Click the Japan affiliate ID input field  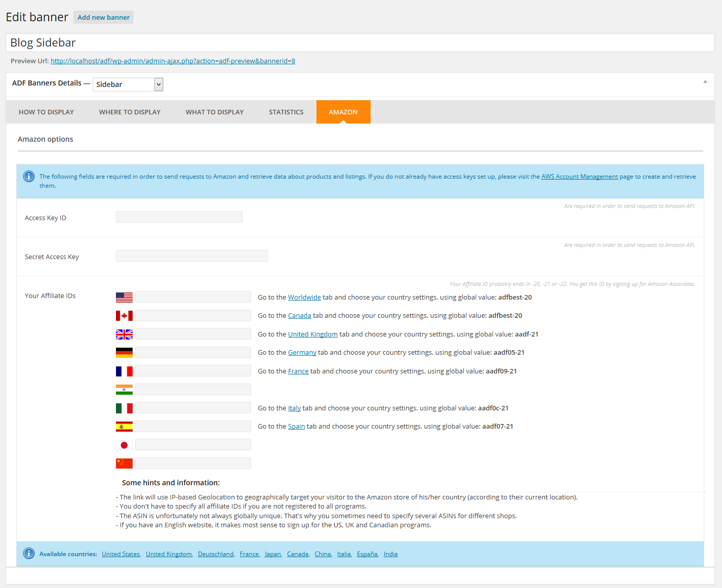[x=193, y=444]
